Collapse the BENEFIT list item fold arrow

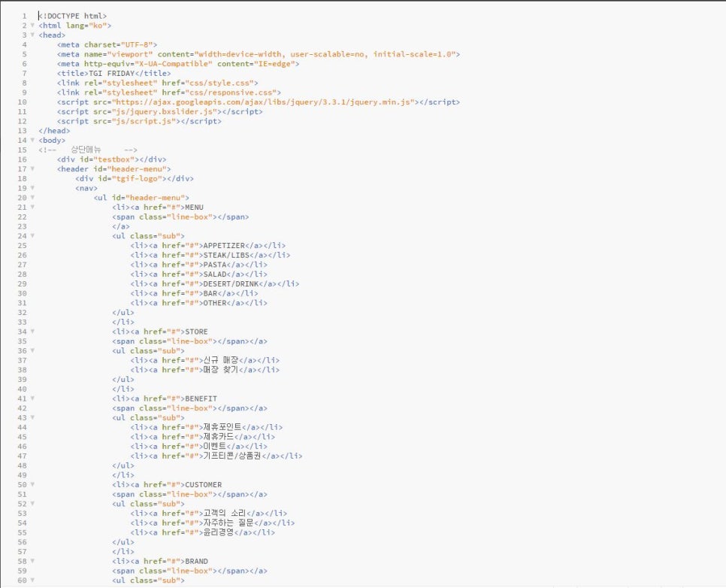pos(32,399)
